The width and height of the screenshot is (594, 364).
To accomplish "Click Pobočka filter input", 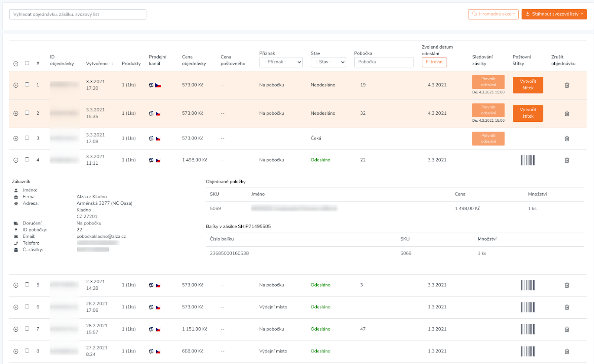I will [384, 62].
